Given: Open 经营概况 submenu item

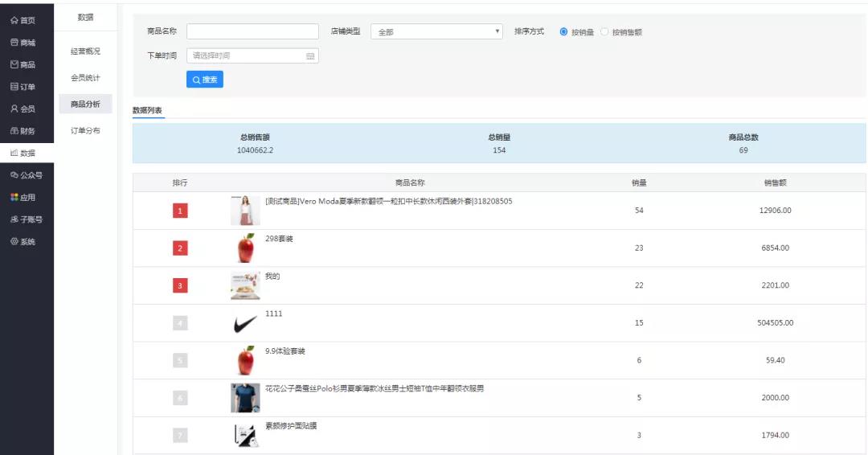Looking at the screenshot, I should pos(85,51).
